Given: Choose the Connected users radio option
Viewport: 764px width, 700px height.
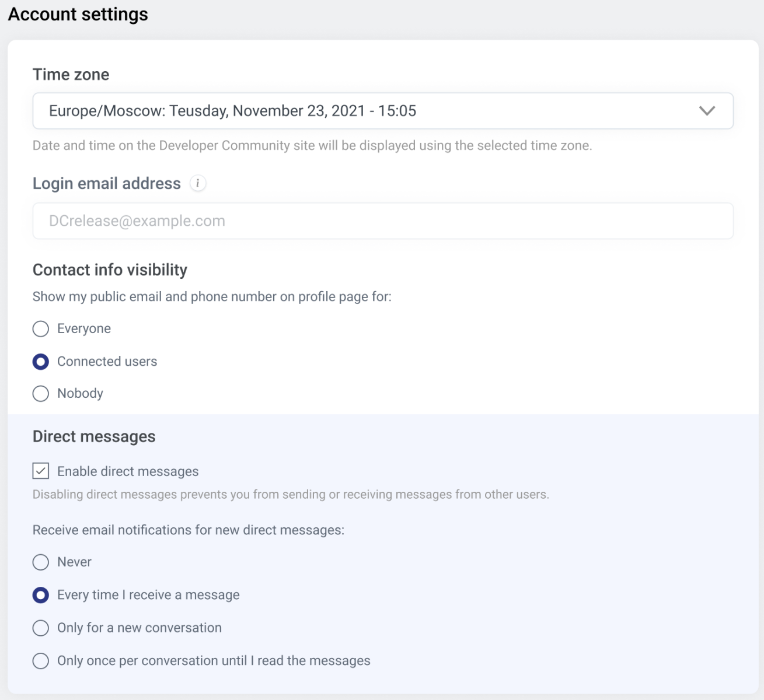Looking at the screenshot, I should click(x=41, y=362).
